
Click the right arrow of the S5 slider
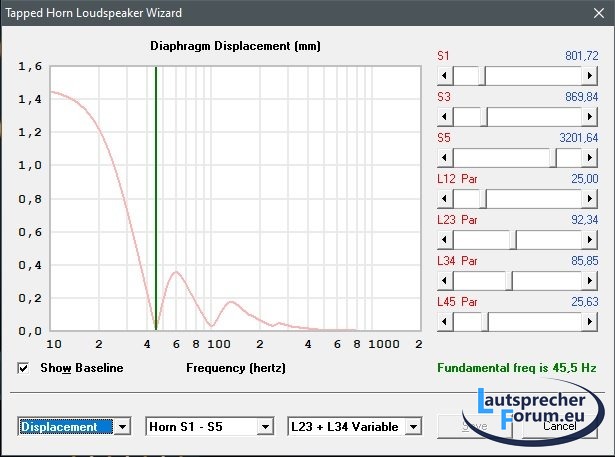[x=590, y=158]
